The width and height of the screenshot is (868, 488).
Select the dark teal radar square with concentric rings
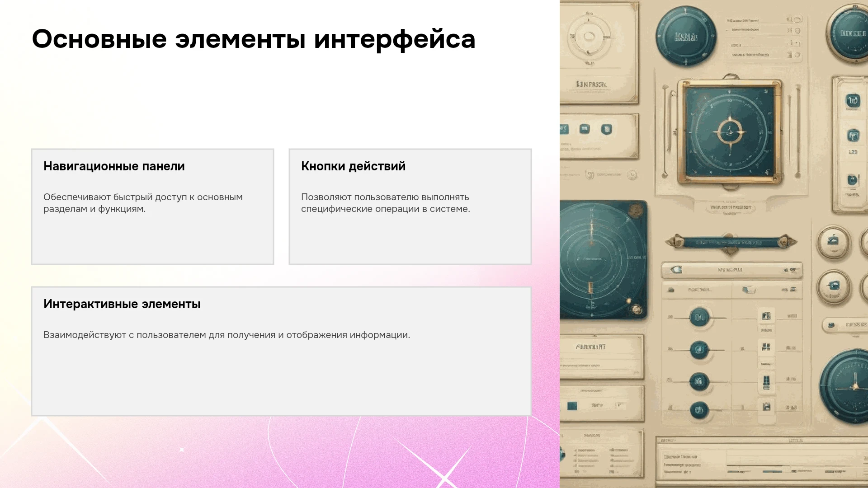(603, 260)
